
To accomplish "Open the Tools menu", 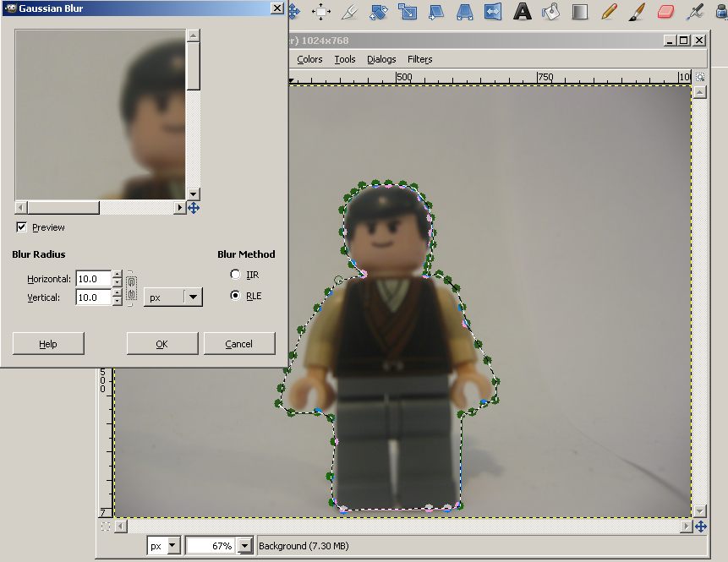I will (x=344, y=59).
